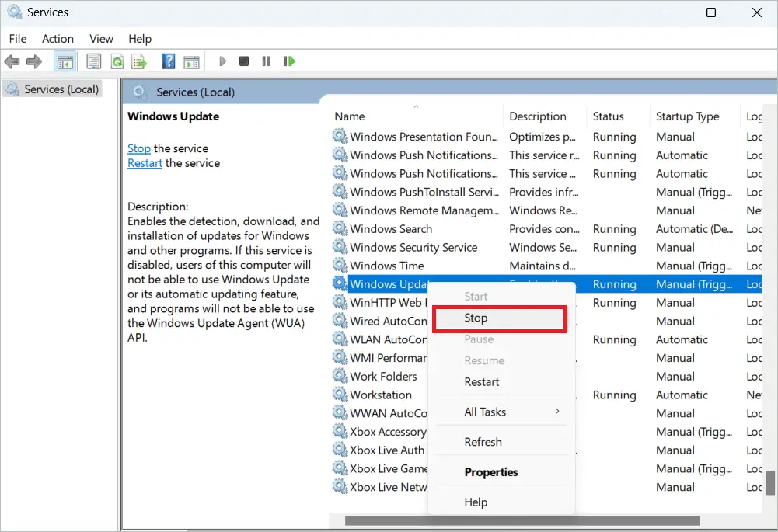778x532 pixels.
Task: Click gear icon beside Windows Update row
Action: tap(340, 283)
